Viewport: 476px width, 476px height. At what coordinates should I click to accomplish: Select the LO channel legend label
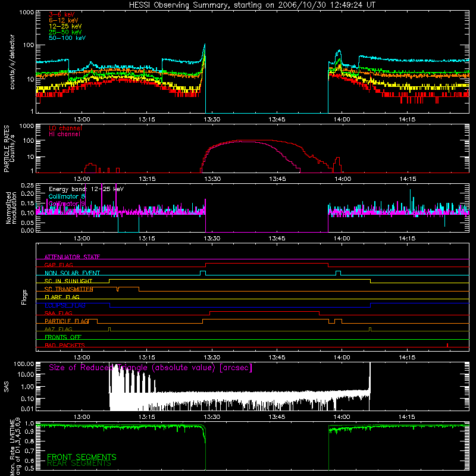click(x=65, y=128)
